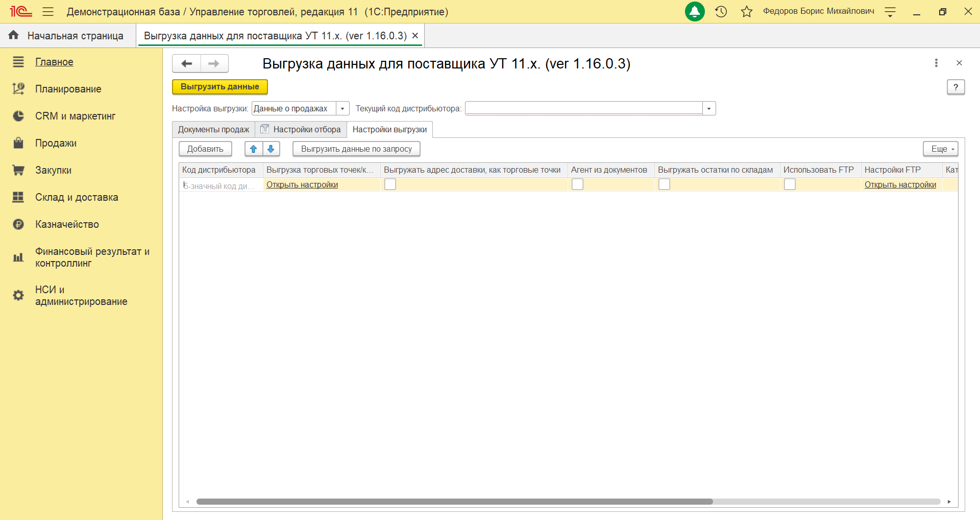Move row up with blue up arrow
Screen dimensions: 980x520
pos(254,149)
